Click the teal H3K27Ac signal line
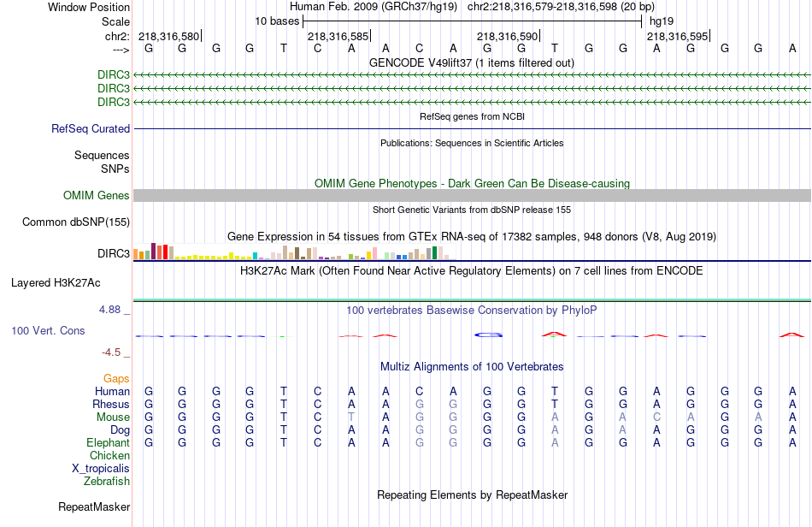The height and width of the screenshot is (527, 812). [473, 299]
